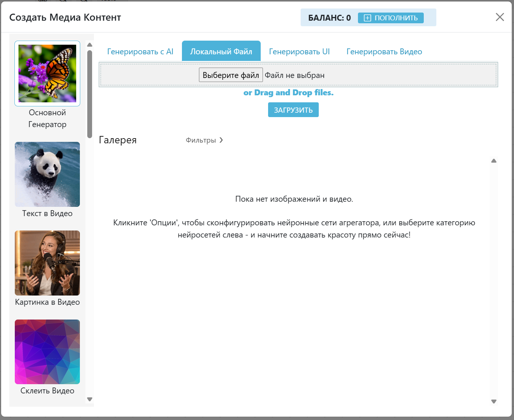Click the ПОПОЛНИТЬ balance button

point(391,18)
